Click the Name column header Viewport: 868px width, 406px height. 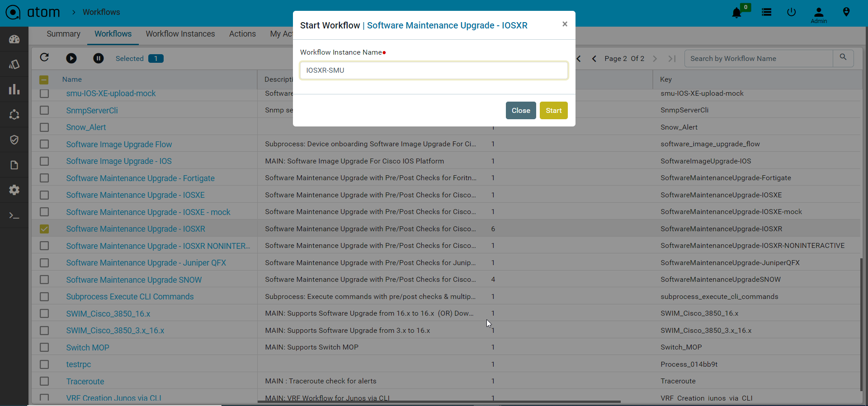click(x=72, y=79)
